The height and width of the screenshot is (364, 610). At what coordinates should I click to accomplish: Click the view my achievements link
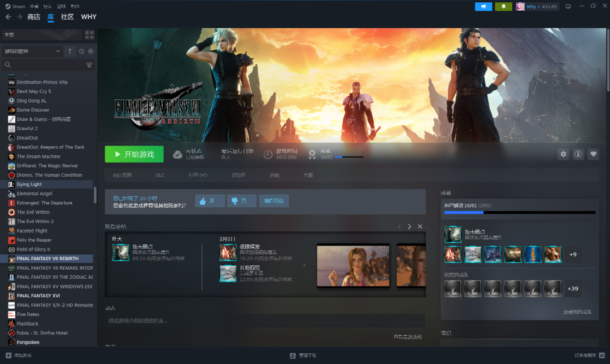click(x=577, y=312)
